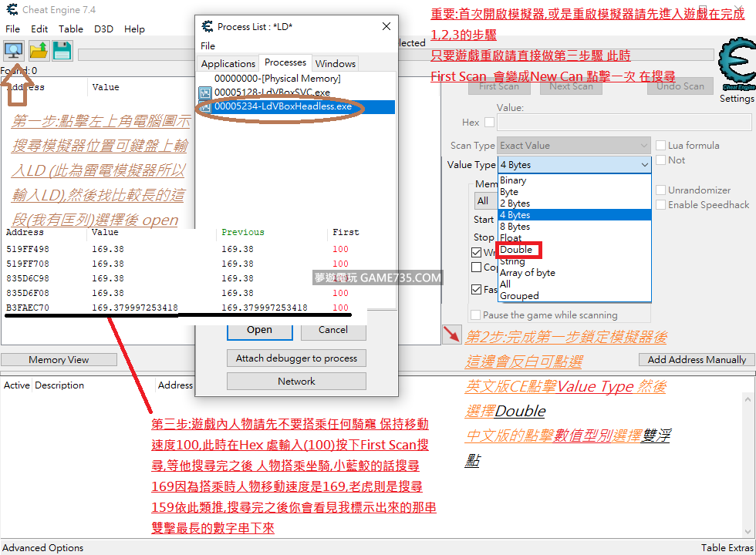Enable the Speedhack checkbox
This screenshot has width=756, height=555.
pyautogui.click(x=661, y=205)
